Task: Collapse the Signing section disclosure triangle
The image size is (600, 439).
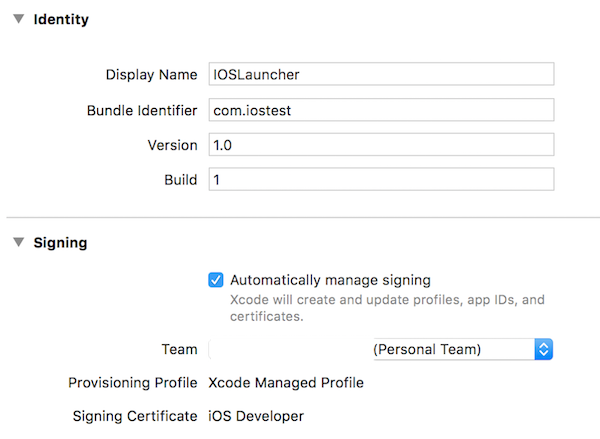Action: click(x=18, y=242)
